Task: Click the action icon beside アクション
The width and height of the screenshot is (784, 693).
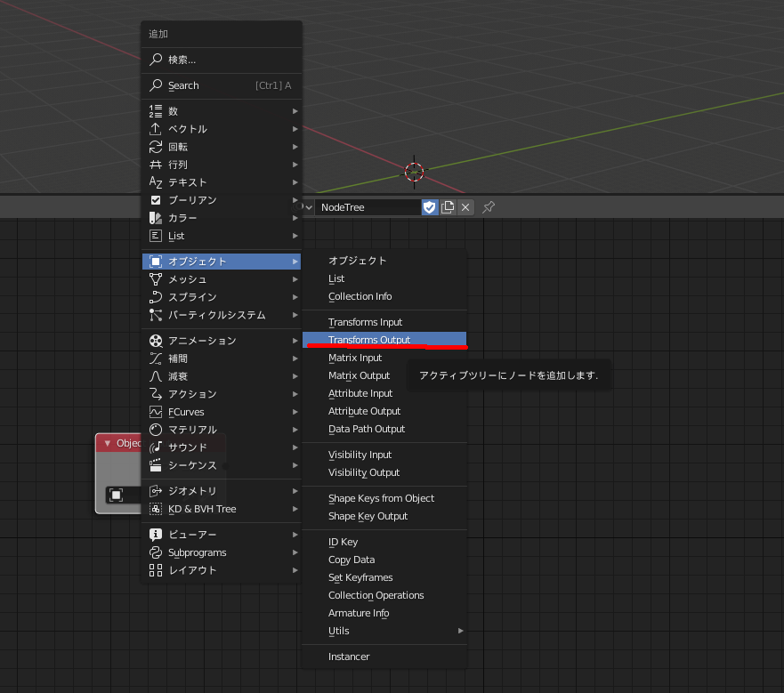Action: click(156, 394)
